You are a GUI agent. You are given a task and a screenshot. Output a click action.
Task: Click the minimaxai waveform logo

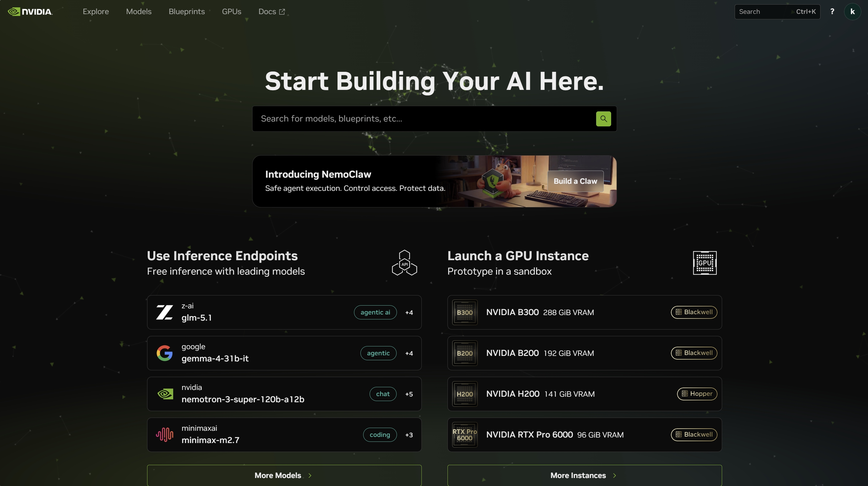(x=164, y=435)
